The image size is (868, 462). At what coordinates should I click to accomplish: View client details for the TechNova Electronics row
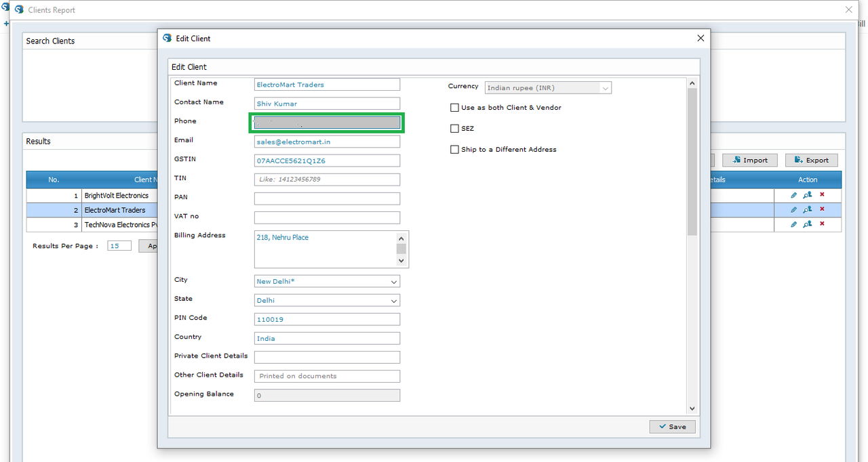pos(808,224)
